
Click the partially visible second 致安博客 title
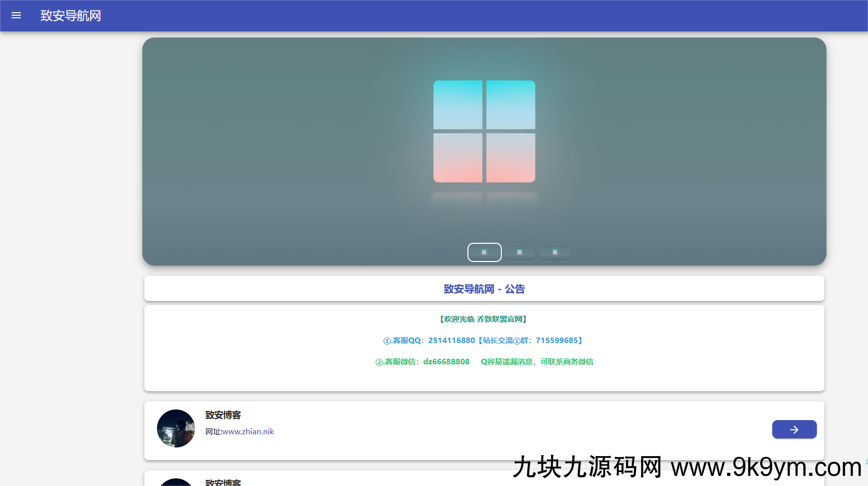tap(223, 482)
